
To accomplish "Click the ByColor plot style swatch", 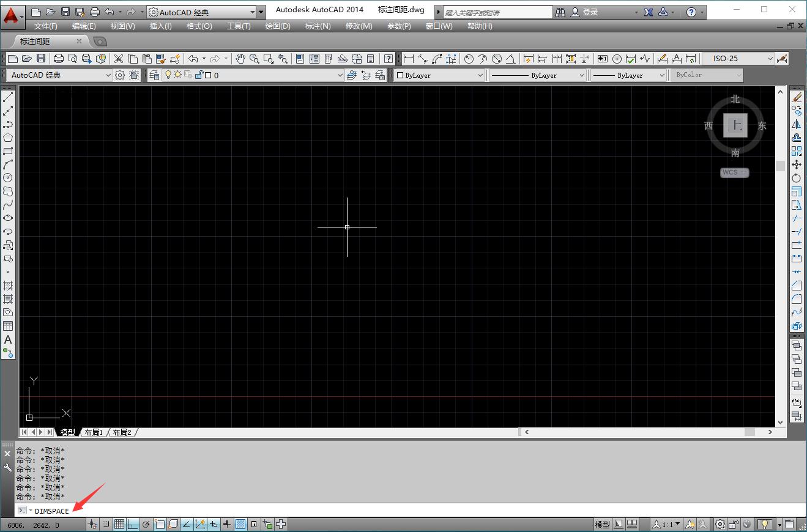I will 707,75.
